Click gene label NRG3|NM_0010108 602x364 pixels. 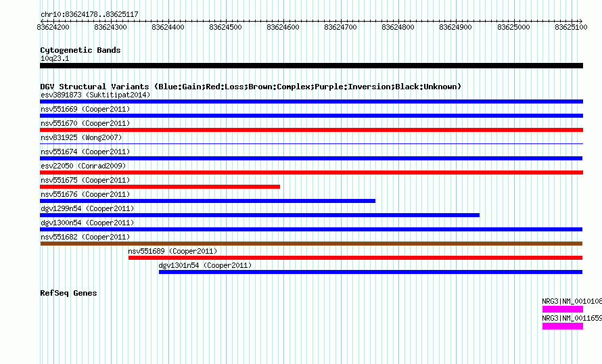pos(572,301)
